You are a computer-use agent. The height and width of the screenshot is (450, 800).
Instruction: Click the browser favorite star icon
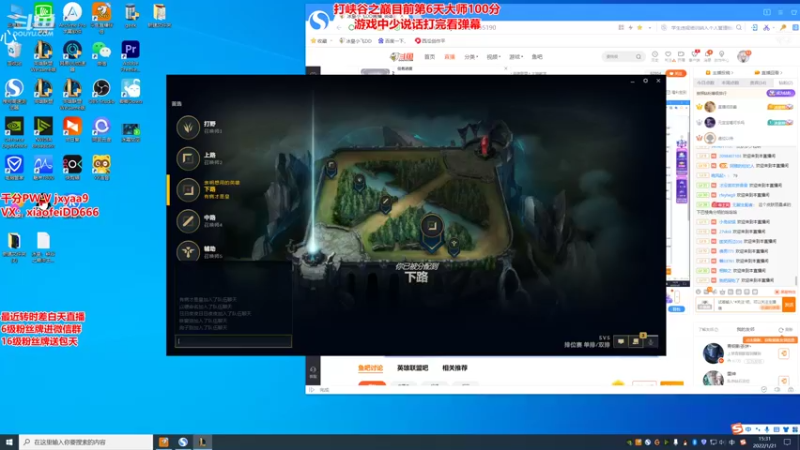[640, 28]
